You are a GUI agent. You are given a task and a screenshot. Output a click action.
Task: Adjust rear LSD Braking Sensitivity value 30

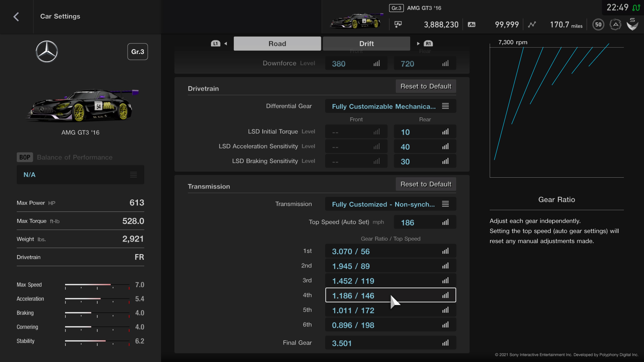(x=425, y=161)
